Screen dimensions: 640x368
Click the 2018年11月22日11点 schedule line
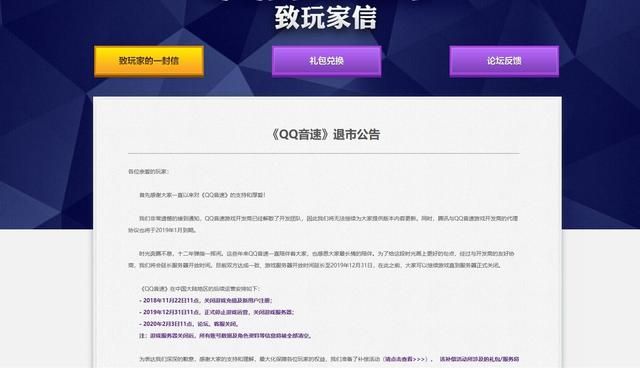206,300
